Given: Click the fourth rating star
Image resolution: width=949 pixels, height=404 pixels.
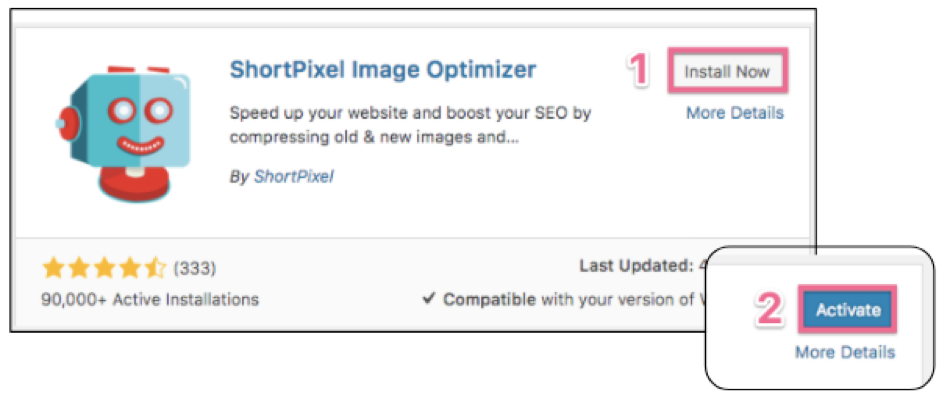Looking at the screenshot, I should (x=130, y=268).
